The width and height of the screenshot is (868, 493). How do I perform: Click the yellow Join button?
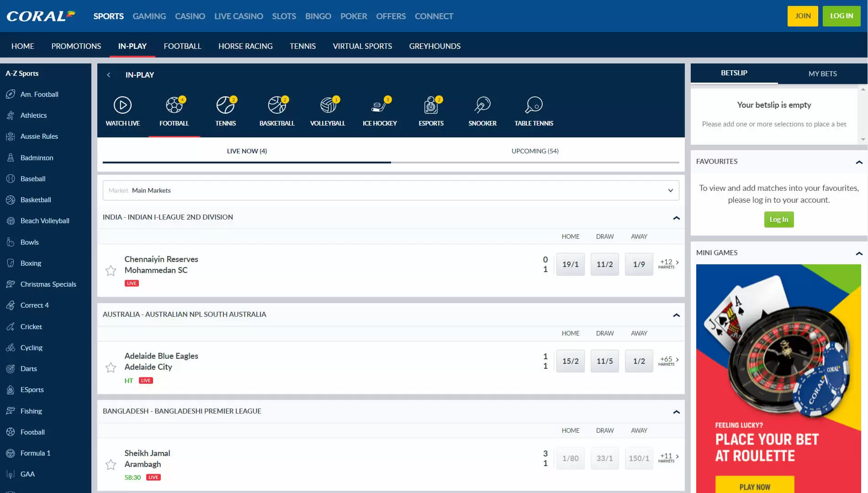click(x=803, y=16)
